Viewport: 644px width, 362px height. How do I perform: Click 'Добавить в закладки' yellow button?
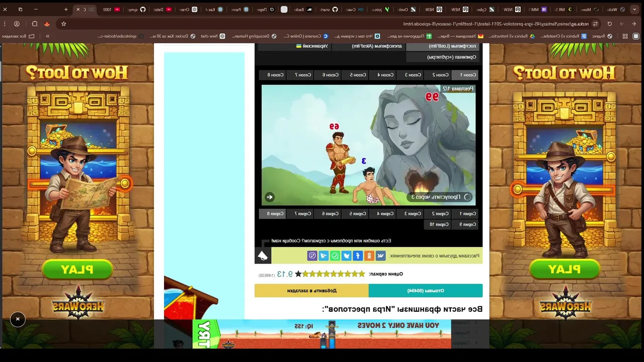pyautogui.click(x=311, y=291)
